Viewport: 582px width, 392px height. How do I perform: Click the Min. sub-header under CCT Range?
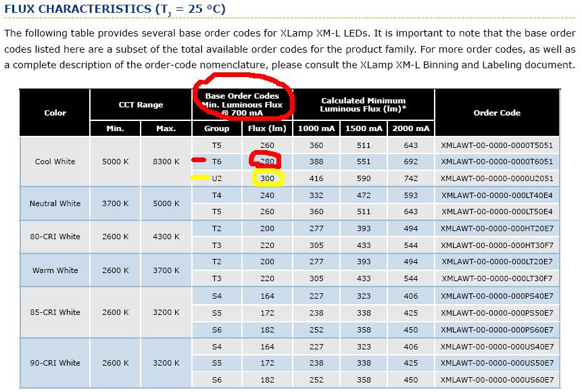pyautogui.click(x=115, y=128)
